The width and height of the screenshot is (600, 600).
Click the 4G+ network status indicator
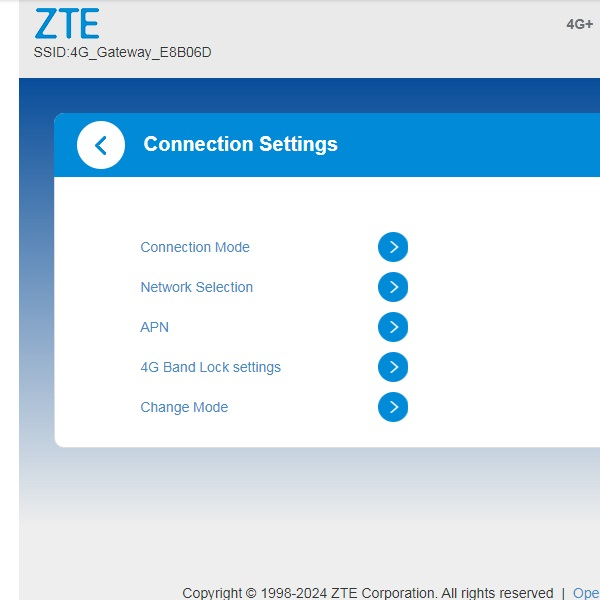click(580, 24)
